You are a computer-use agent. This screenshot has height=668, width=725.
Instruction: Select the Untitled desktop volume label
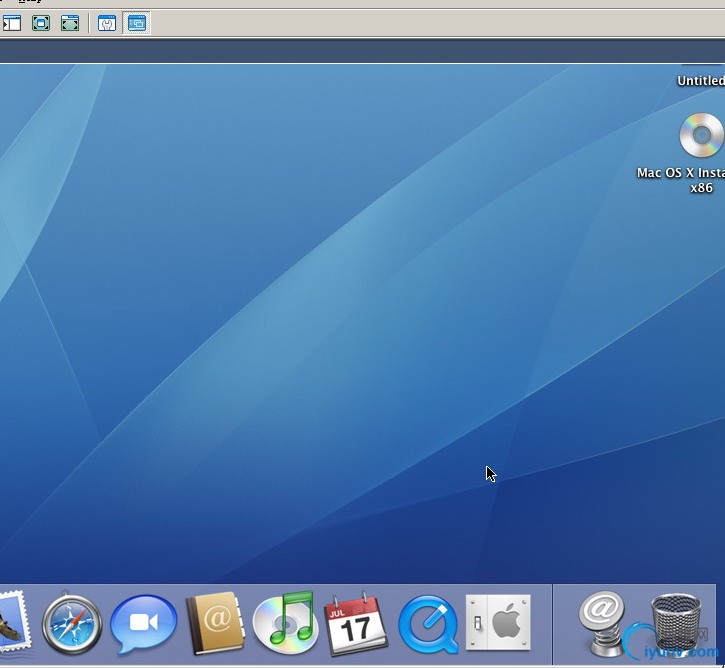pos(700,80)
